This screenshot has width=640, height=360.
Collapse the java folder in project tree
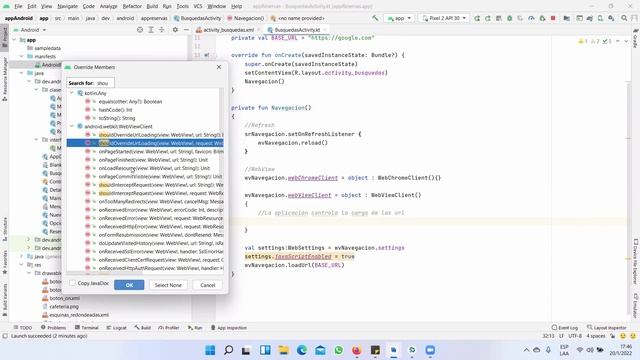(x=22, y=73)
